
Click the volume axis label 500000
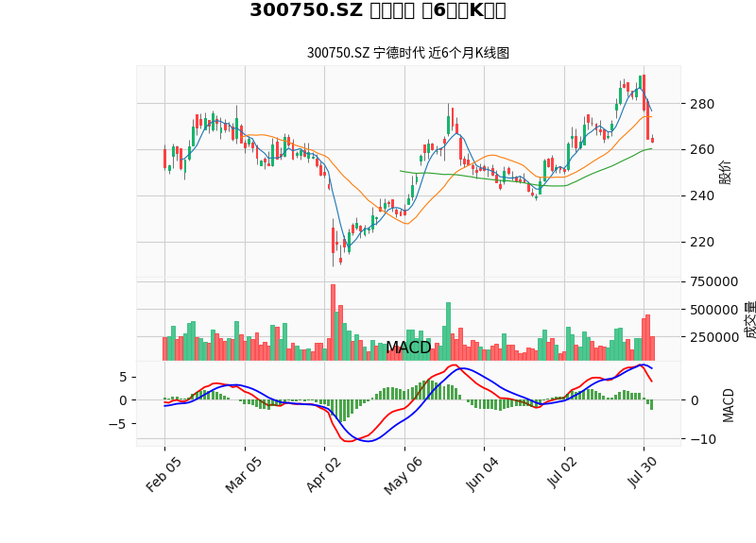coord(714,310)
